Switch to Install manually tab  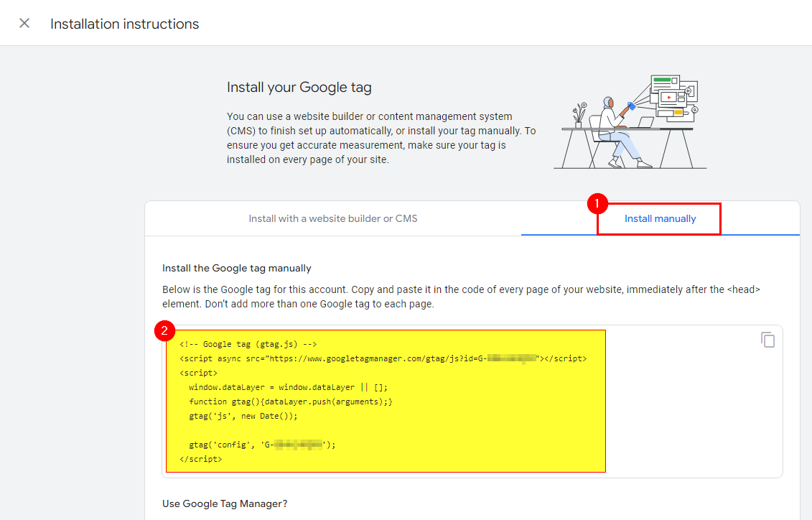[660, 218]
